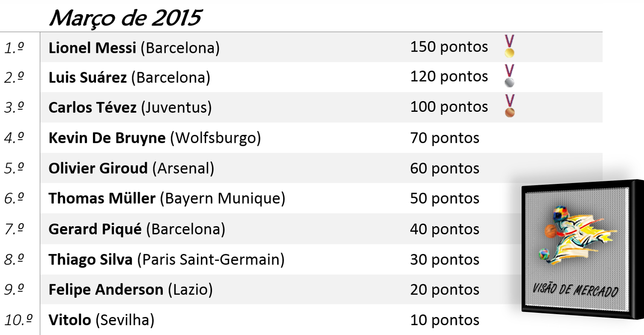Viewport: 644px width, 335px height.
Task: Click Felipe Anderson (Lazio) entry
Action: pyautogui.click(x=131, y=290)
